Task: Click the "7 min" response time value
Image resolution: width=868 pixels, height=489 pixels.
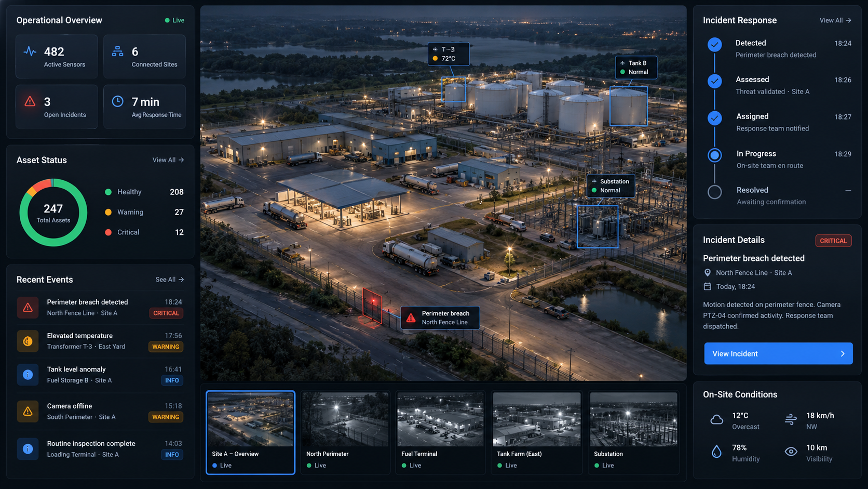Action: point(145,102)
